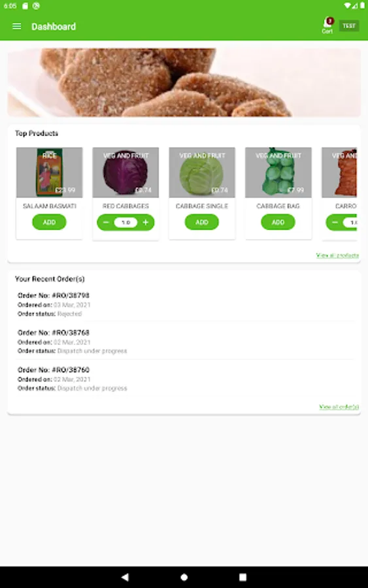368x588 pixels.
Task: Add Cabbage Single to cart
Action: 202,222
